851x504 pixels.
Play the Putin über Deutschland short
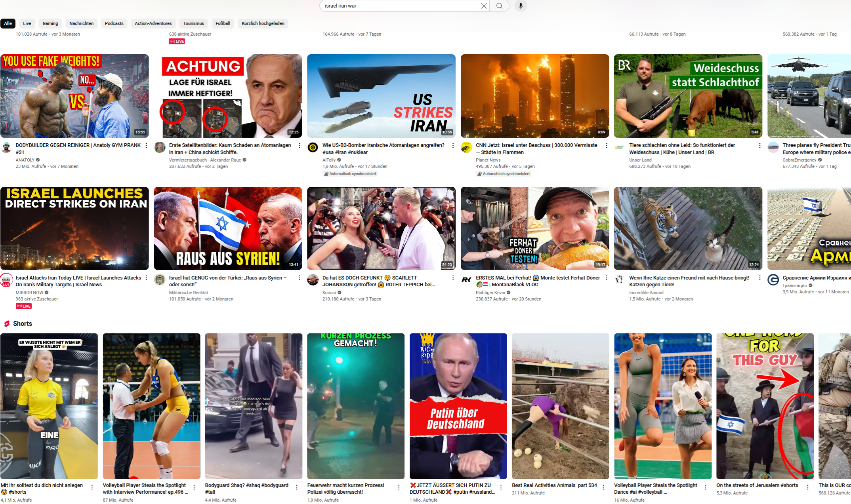[x=458, y=406]
